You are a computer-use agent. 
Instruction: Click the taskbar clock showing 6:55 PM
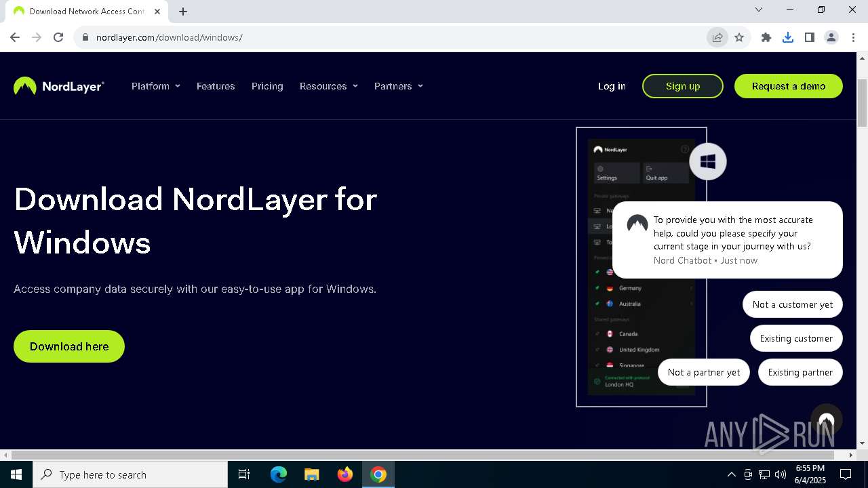click(810, 474)
